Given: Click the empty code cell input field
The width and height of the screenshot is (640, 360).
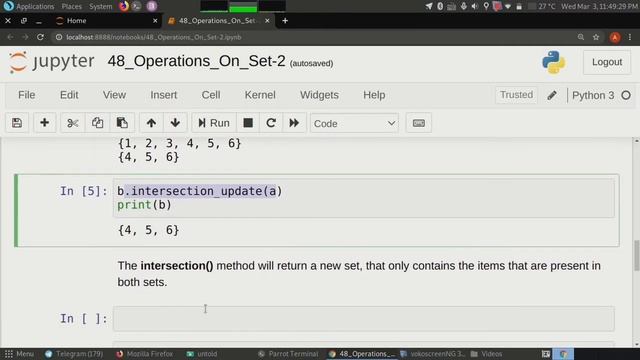Looking at the screenshot, I should click(364, 318).
